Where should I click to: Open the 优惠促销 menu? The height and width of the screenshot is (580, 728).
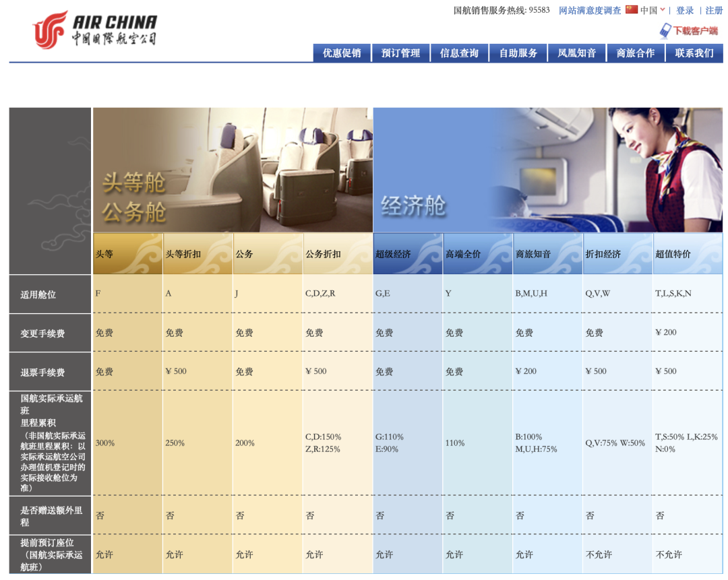[x=342, y=53]
